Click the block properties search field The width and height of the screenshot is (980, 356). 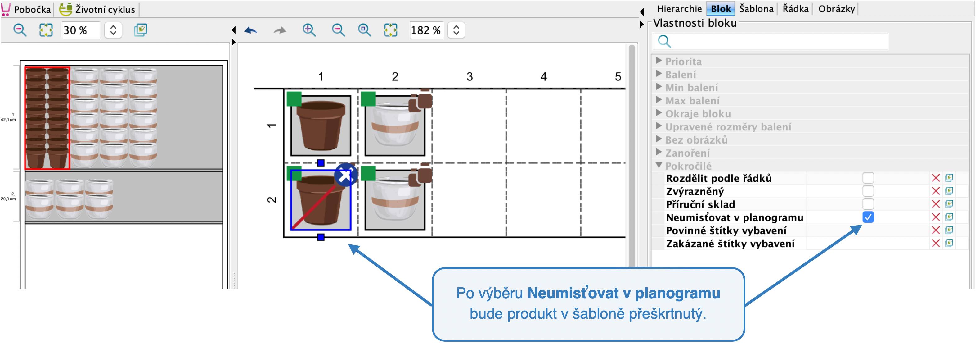771,41
